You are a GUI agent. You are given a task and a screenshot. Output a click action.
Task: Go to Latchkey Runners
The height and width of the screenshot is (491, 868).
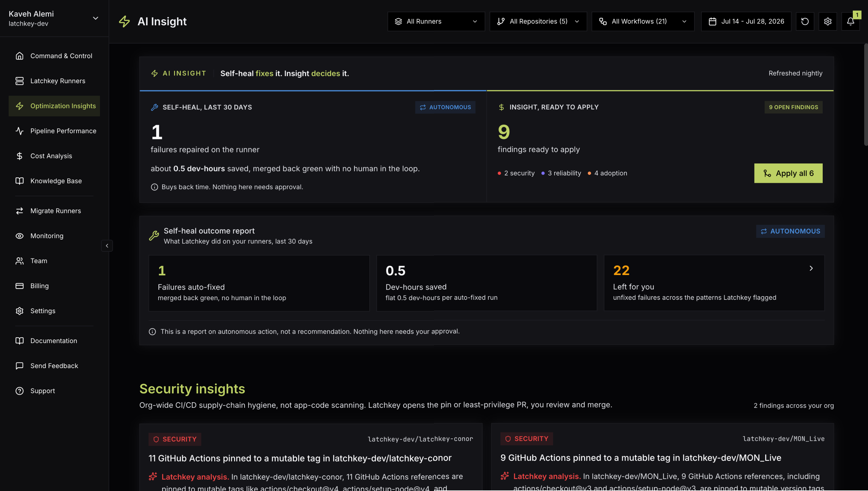(x=54, y=81)
